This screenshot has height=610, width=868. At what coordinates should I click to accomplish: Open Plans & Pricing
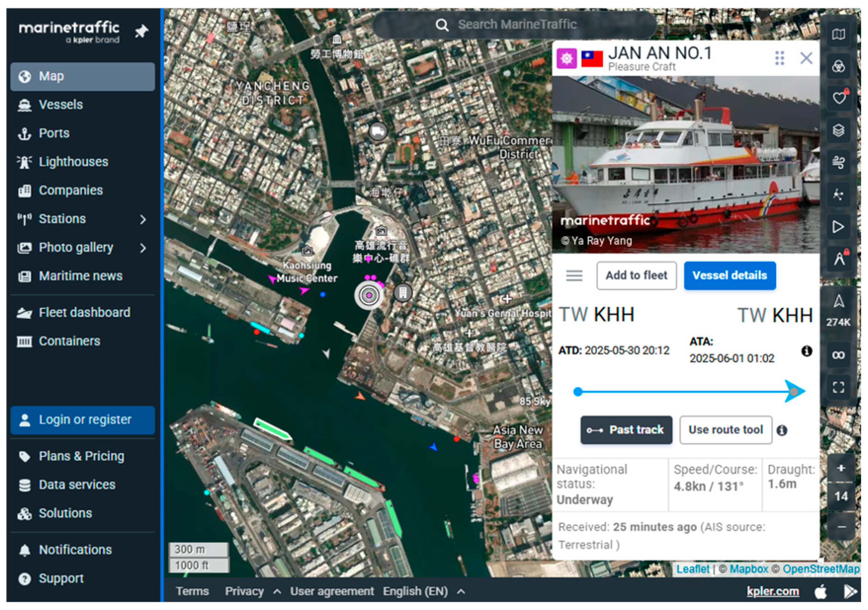pyautogui.click(x=82, y=456)
